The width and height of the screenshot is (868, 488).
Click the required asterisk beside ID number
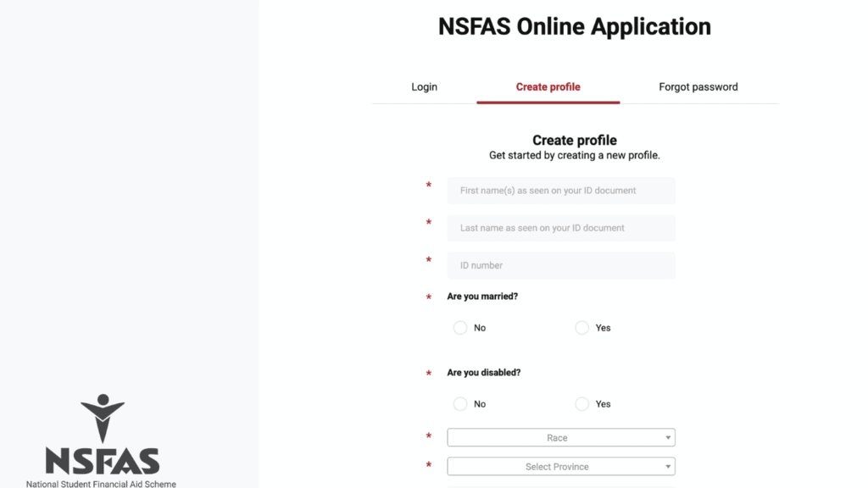pos(428,261)
